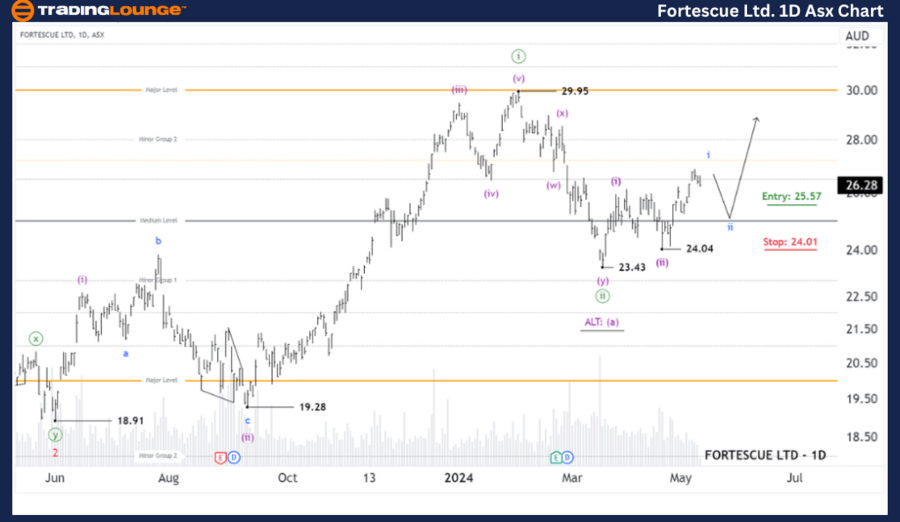Click the FORTESCUE LTD, 1D, ASX symbol label
The width and height of the screenshot is (900, 522).
coord(62,35)
